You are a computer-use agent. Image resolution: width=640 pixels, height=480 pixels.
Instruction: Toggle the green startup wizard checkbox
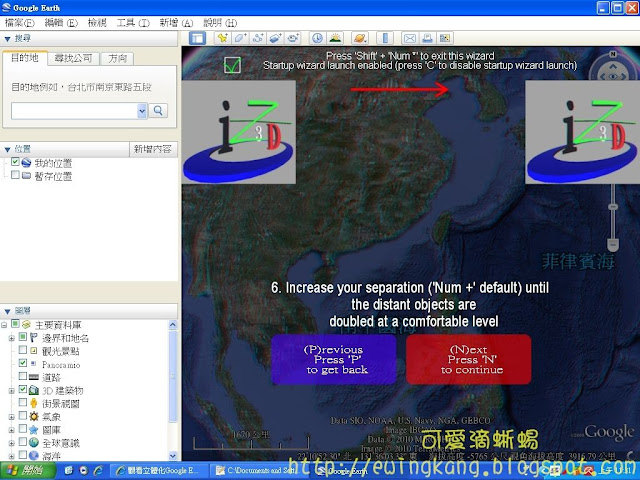point(232,65)
